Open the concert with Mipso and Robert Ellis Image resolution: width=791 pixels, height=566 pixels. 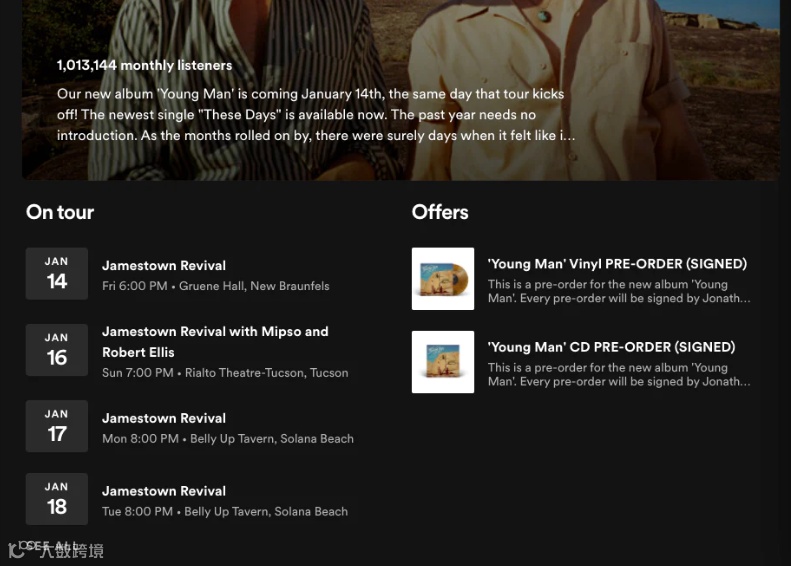pos(215,342)
